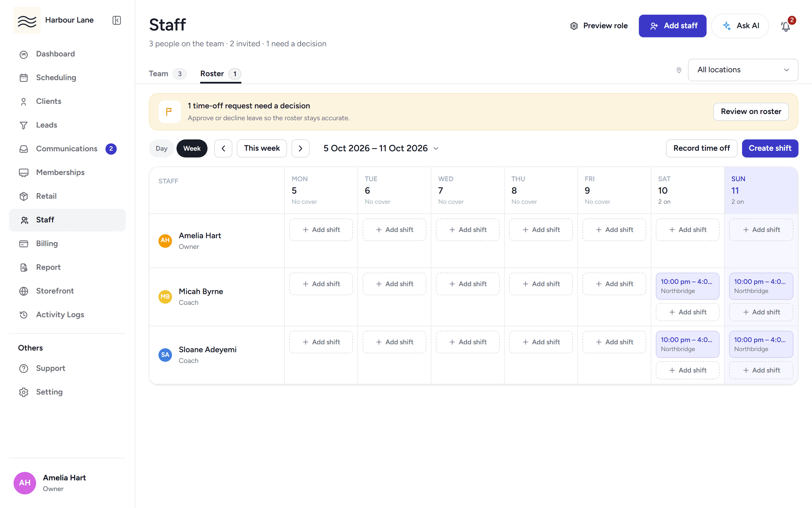Switch to Day view toggle
This screenshot has width=812, height=508.
click(161, 148)
